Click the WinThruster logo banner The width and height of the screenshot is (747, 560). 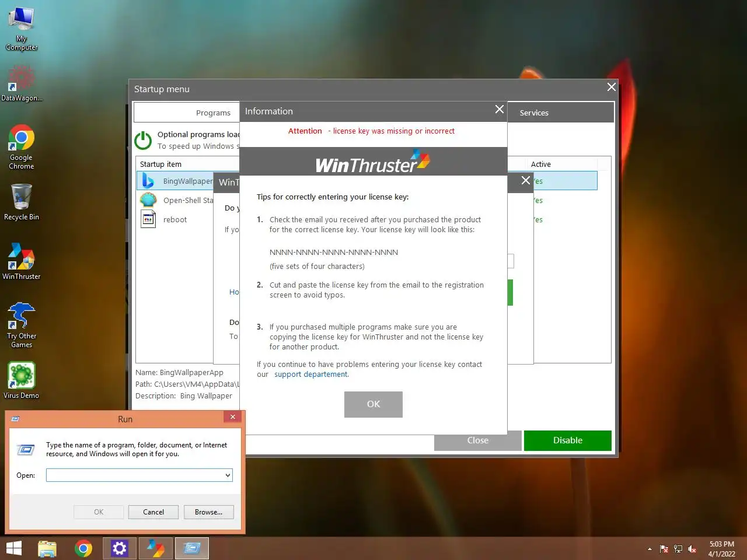tap(373, 161)
